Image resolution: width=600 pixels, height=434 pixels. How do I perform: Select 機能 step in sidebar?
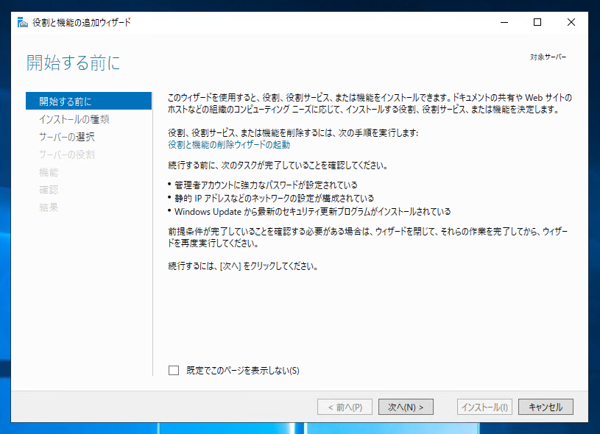coord(49,172)
